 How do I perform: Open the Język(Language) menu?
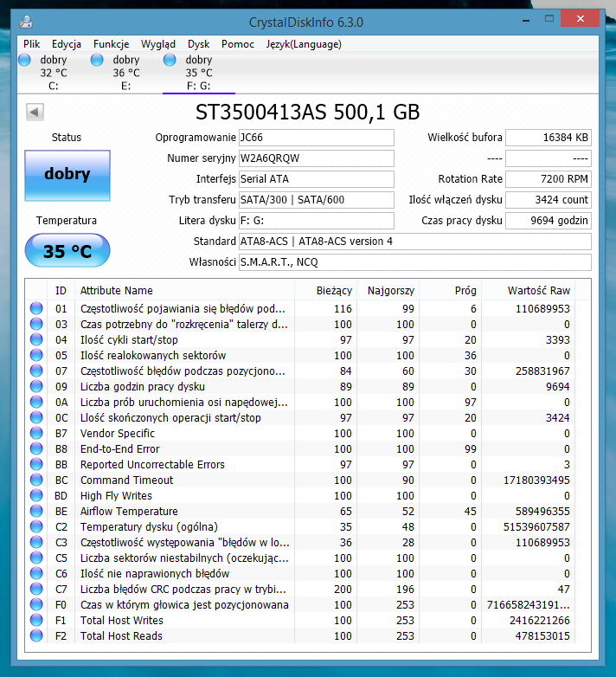[x=304, y=44]
